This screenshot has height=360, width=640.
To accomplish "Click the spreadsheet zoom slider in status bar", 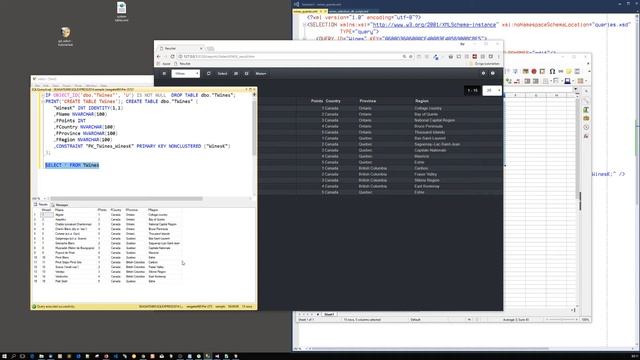I will 561,320.
